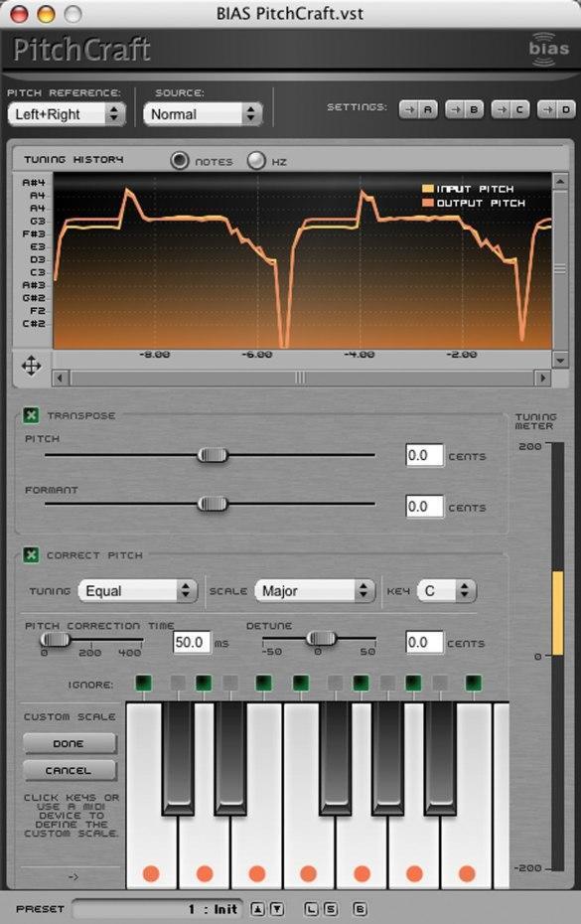The height and width of the screenshot is (924, 581).
Task: Click the preset load 'L' icon
Action: point(312,909)
